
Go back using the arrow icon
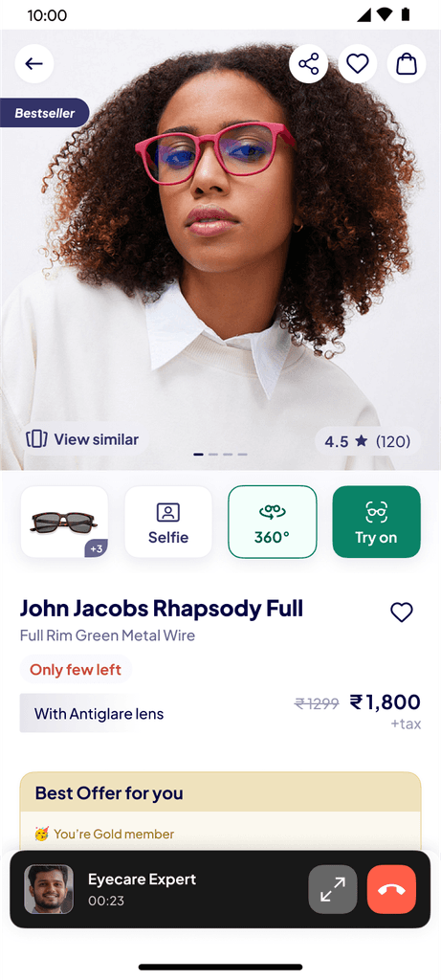pos(33,64)
